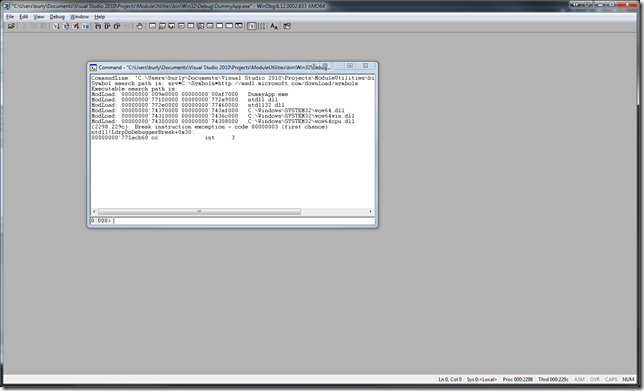
Task: Click the Step Out toolbar icon
Action: [x=117, y=26]
